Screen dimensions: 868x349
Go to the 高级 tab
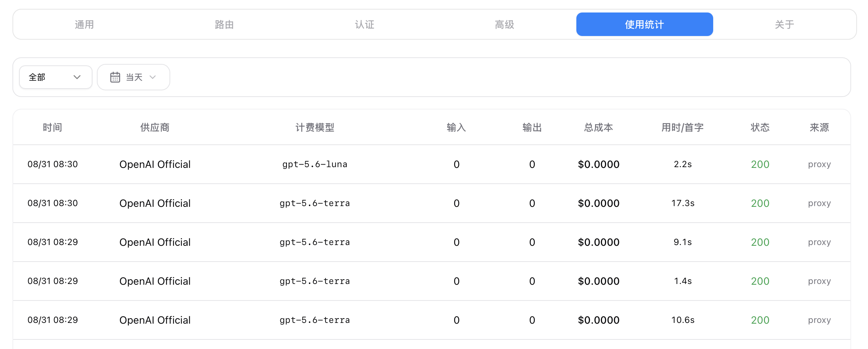[x=504, y=25]
